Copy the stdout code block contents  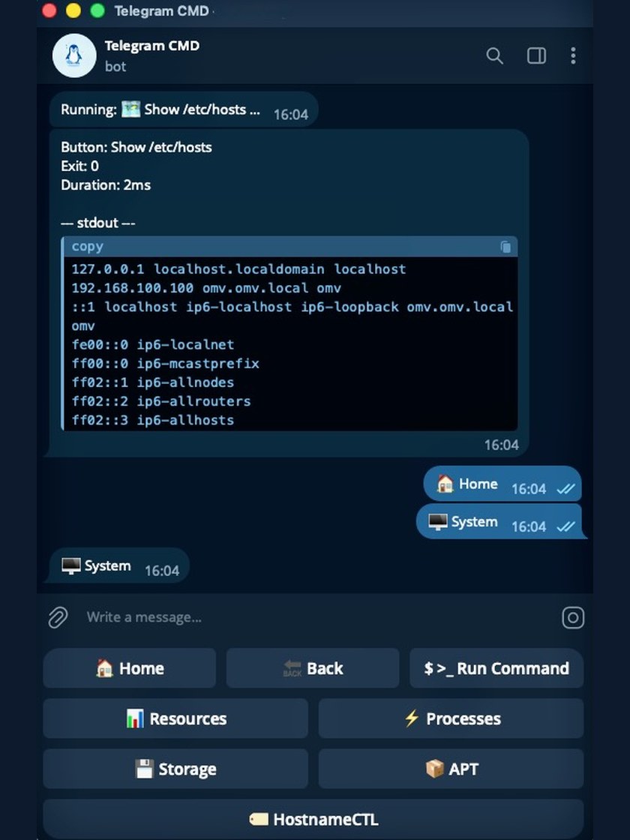(505, 247)
